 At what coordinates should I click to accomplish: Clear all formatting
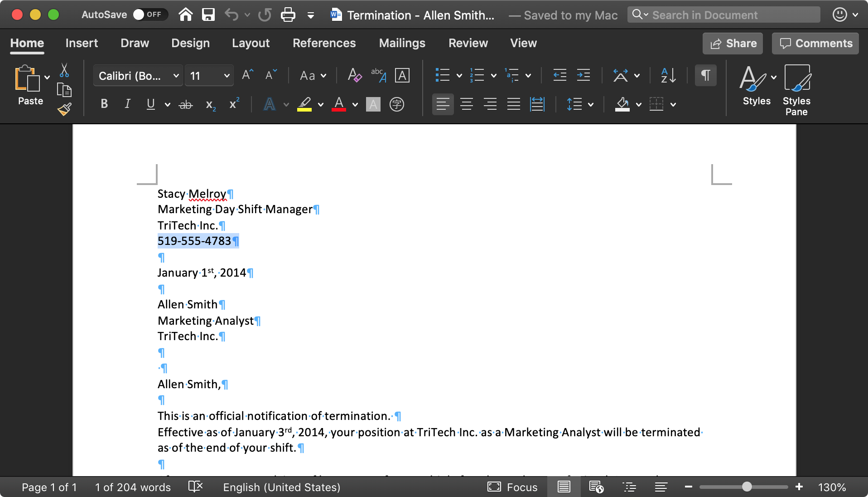point(354,75)
